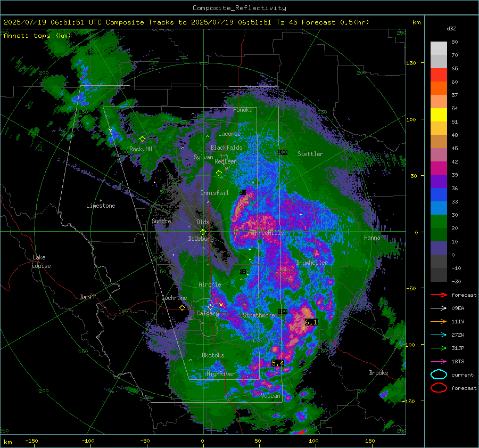Screen dimensions: 479x448
Task: Click the Blackfalds city label
Action: click(x=226, y=148)
